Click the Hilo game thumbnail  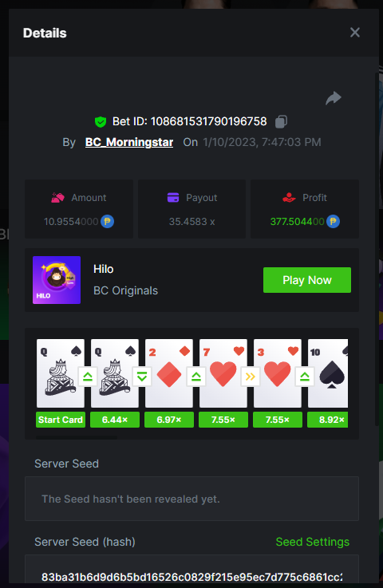pyautogui.click(x=57, y=280)
